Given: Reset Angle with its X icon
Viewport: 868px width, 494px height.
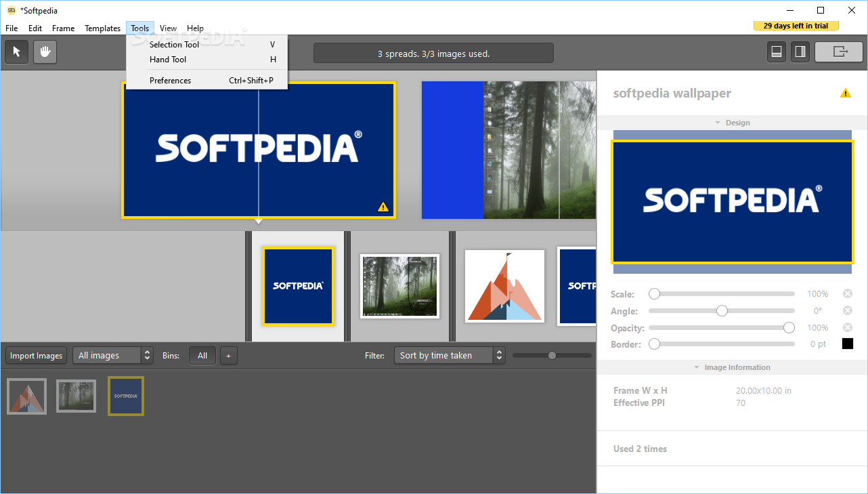Looking at the screenshot, I should click(847, 310).
